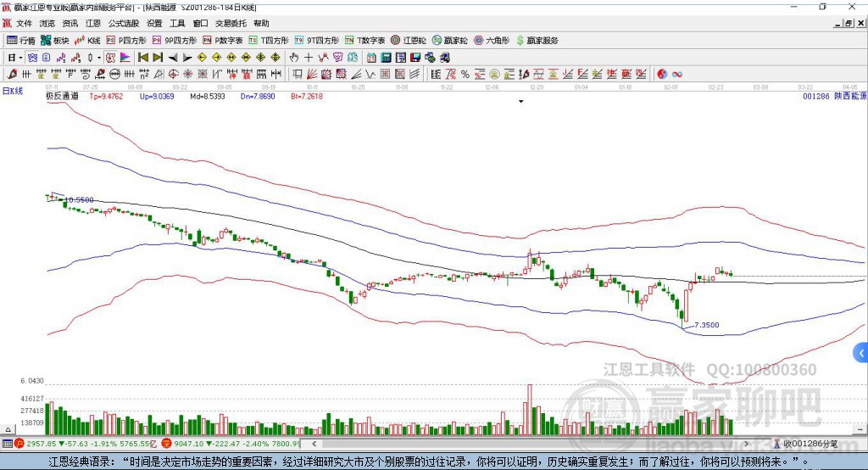Open the T四方形 tool
This screenshot has width=868, height=470.
[x=269, y=41]
